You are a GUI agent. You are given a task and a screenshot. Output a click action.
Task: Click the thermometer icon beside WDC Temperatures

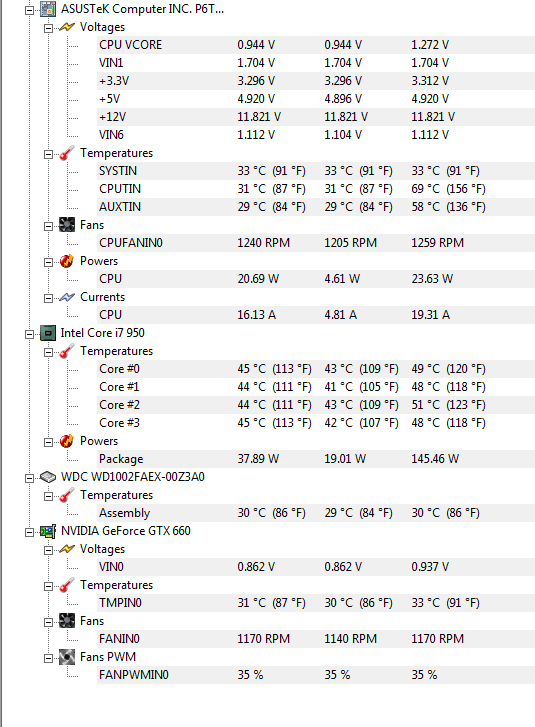67,495
